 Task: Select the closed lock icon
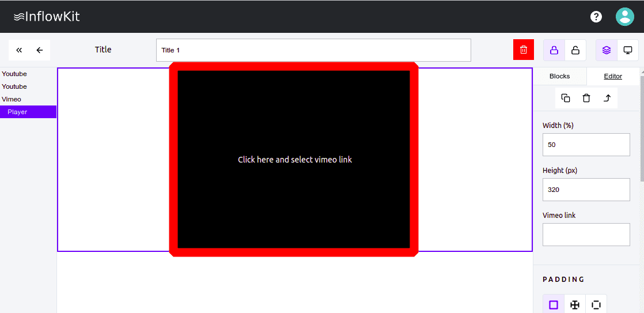[554, 50]
